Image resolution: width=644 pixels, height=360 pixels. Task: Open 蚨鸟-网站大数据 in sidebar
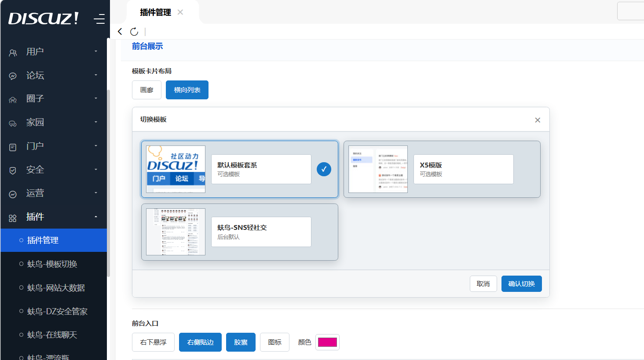coord(54,288)
